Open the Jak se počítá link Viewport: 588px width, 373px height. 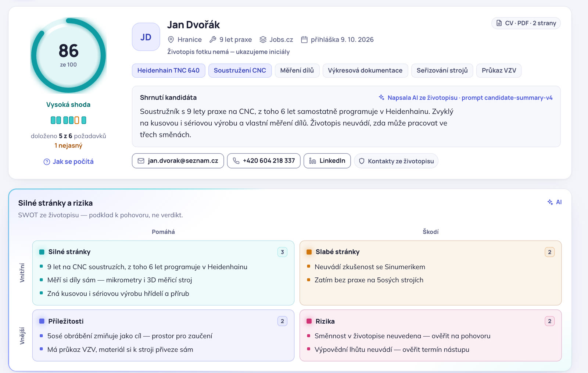[69, 161]
